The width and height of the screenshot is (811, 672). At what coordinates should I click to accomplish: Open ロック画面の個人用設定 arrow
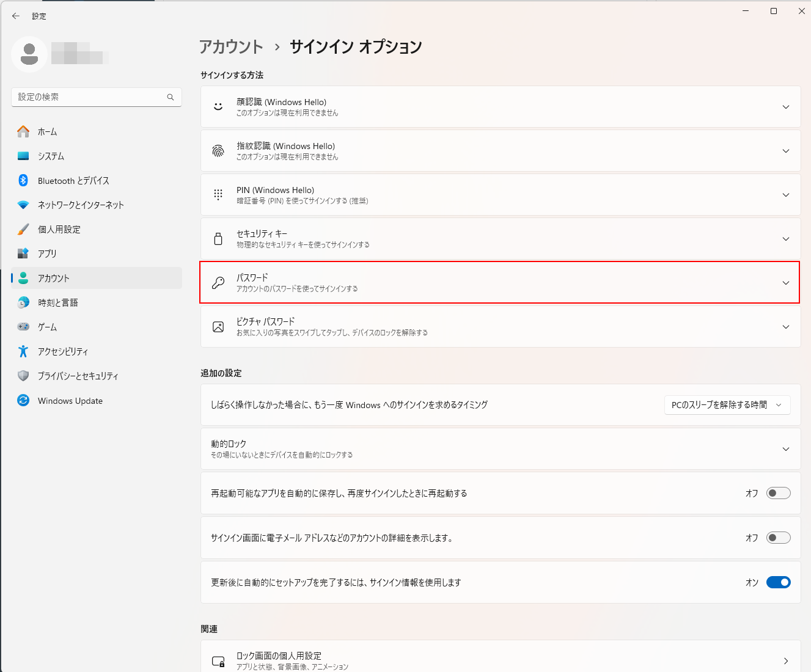click(786, 661)
